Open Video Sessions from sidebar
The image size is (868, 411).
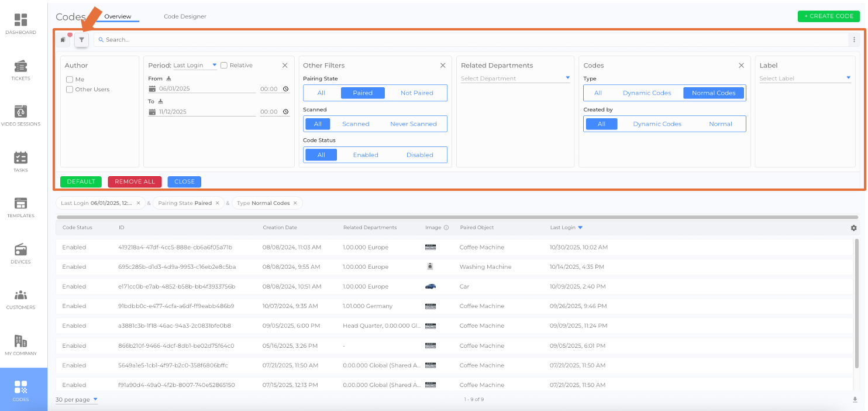(x=20, y=116)
